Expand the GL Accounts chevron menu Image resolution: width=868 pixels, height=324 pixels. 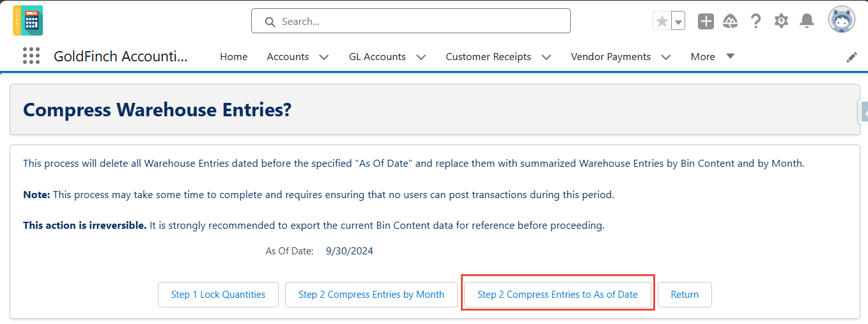421,57
